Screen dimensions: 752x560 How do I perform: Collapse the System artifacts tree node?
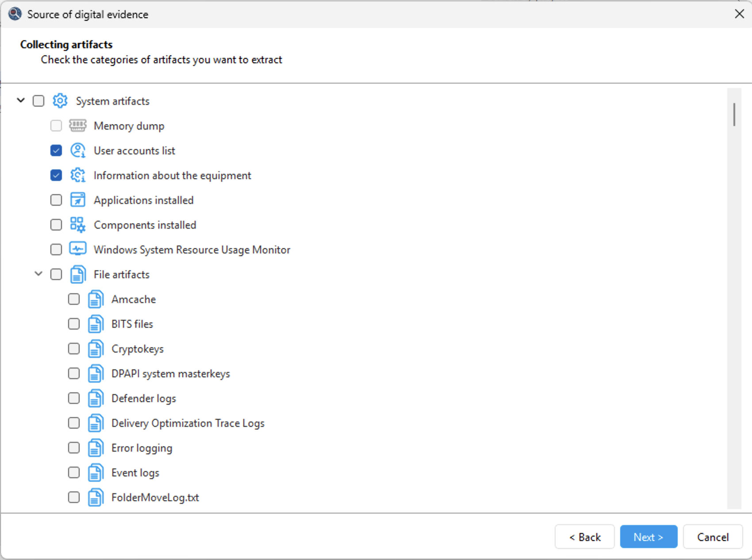[x=21, y=100]
